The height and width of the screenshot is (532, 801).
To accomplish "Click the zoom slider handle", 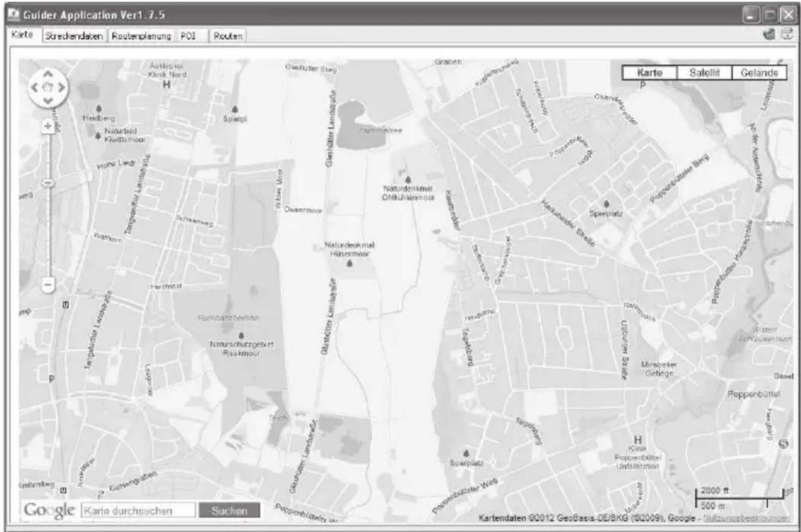I will (x=48, y=183).
